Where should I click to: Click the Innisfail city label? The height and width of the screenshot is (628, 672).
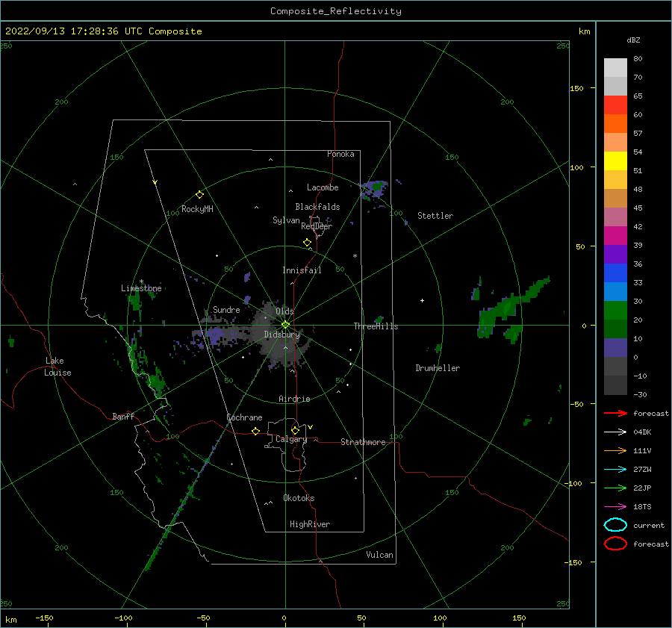click(x=302, y=270)
